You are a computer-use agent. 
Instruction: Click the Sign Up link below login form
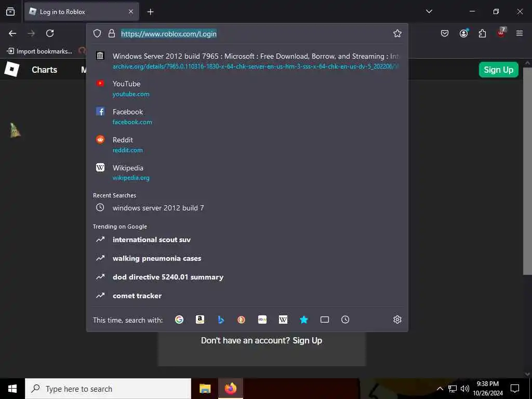click(308, 341)
